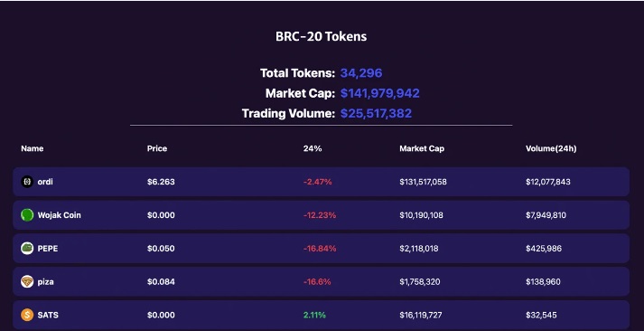The image size is (644, 331).
Task: Click the trading volume total $25,517,382
Action: (376, 113)
